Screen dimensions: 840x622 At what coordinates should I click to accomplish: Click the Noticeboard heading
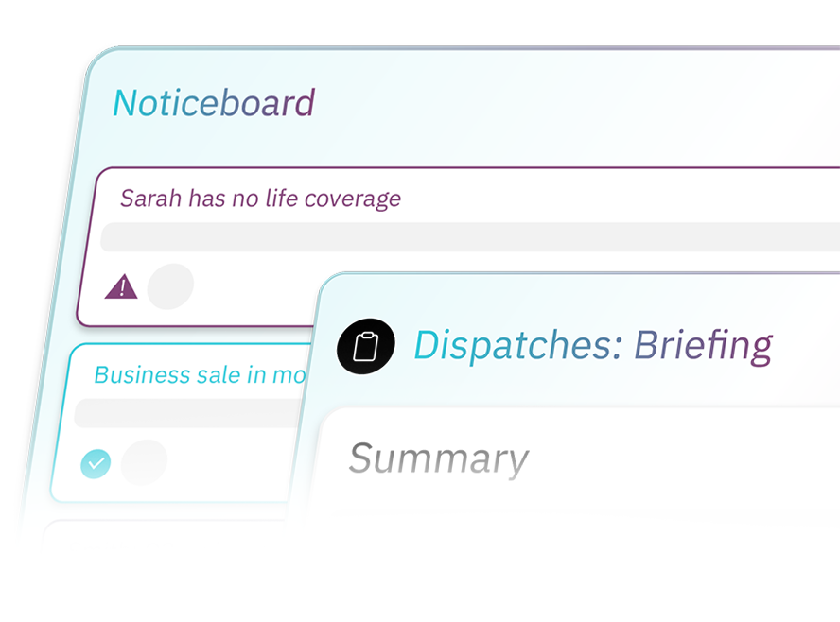click(x=214, y=103)
